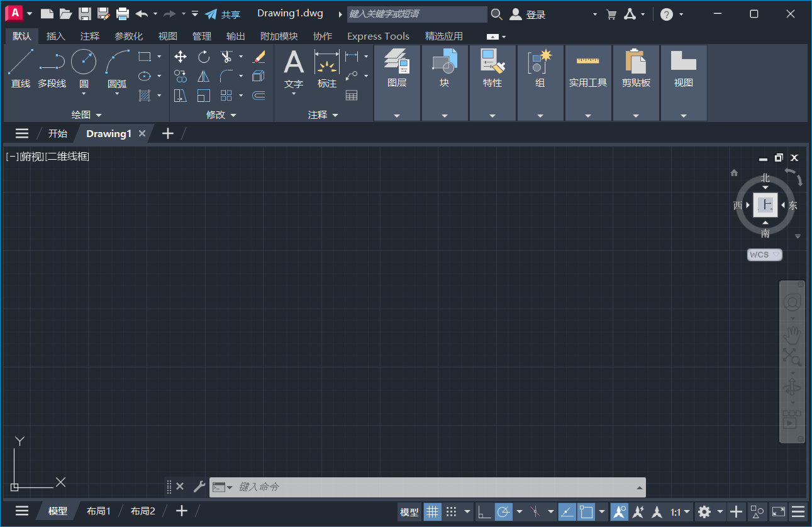Click the 修剪 (Trim) scissors icon
This screenshot has width=812, height=527.
coord(228,57)
